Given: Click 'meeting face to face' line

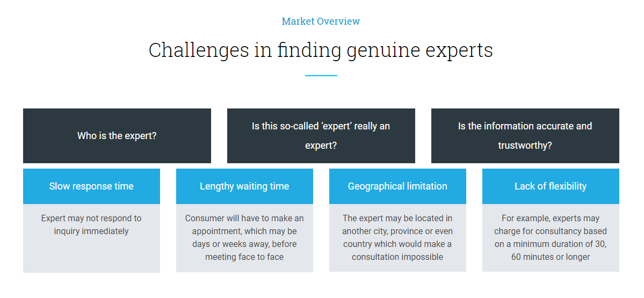Looking at the screenshot, I should (244, 257).
